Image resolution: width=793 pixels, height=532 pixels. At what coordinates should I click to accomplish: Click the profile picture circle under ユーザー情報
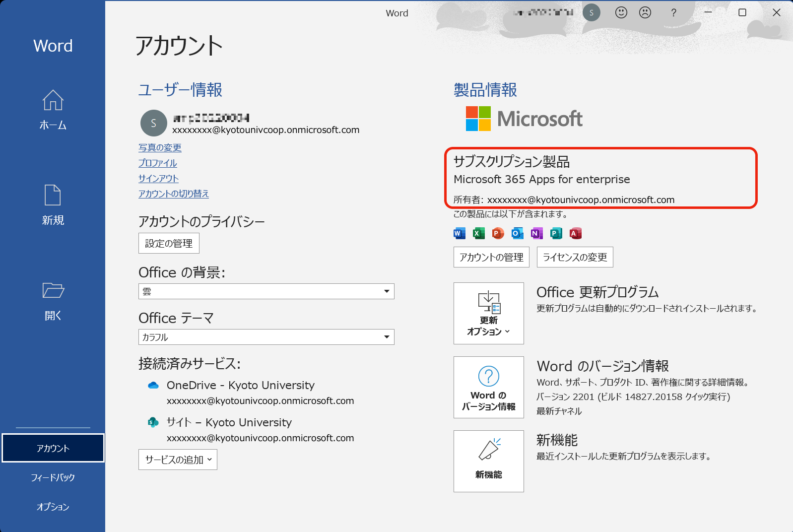coord(153,123)
